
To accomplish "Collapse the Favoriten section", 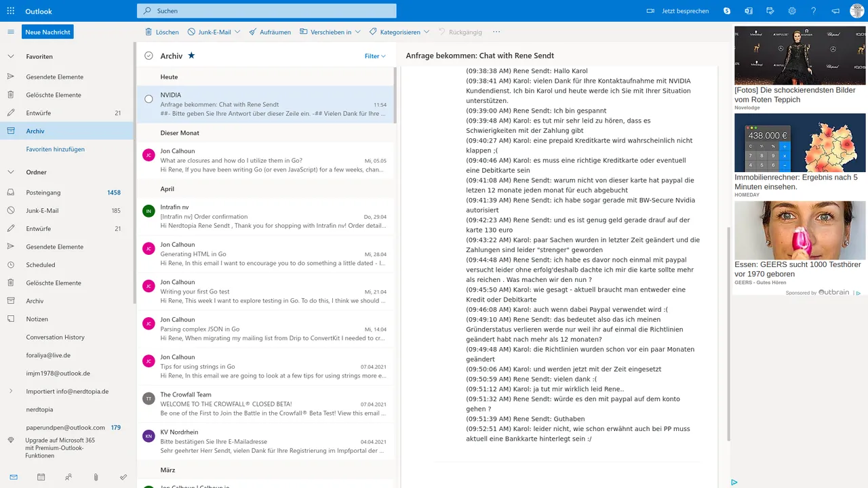I will coord(11,56).
